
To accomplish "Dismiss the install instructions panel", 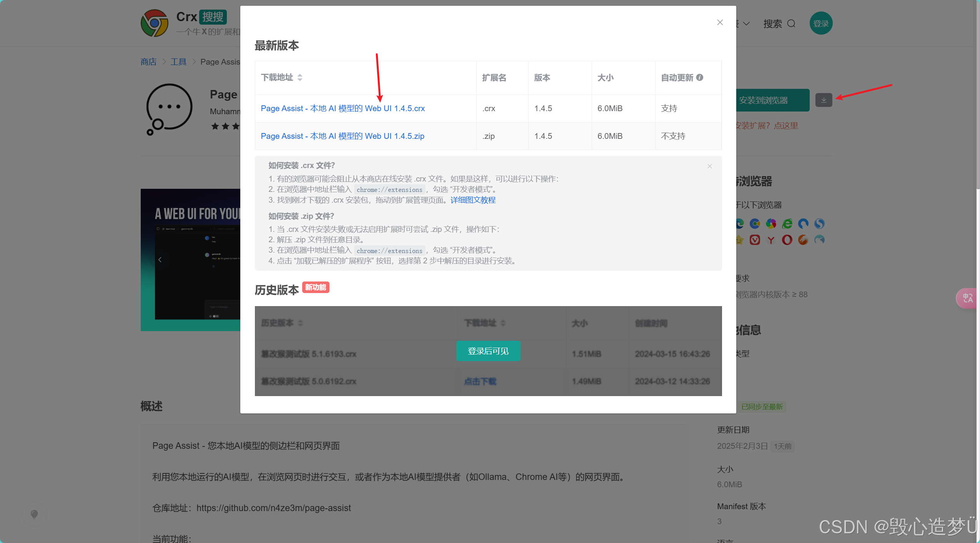I will (x=709, y=166).
